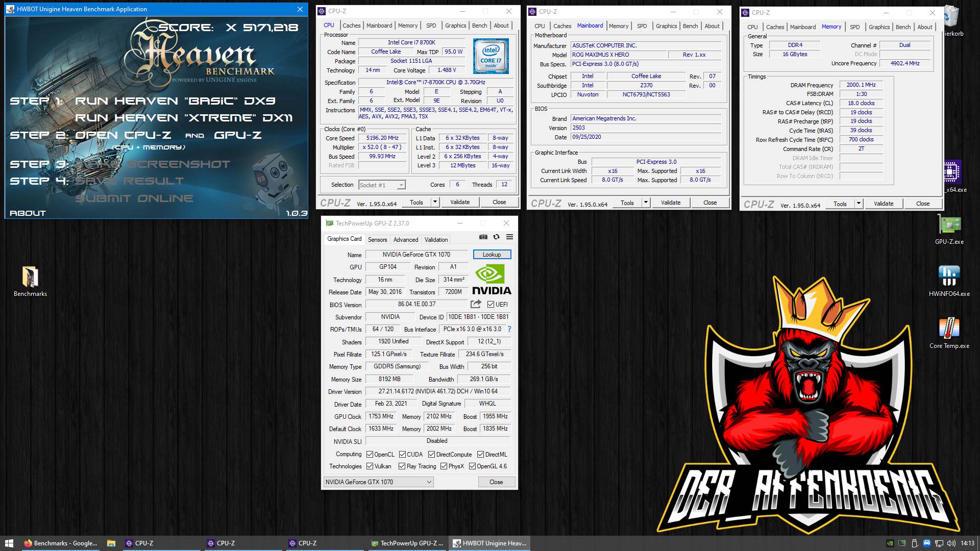Click Tools button in Mainboard CPU-Z
The image size is (980, 551).
tap(627, 203)
